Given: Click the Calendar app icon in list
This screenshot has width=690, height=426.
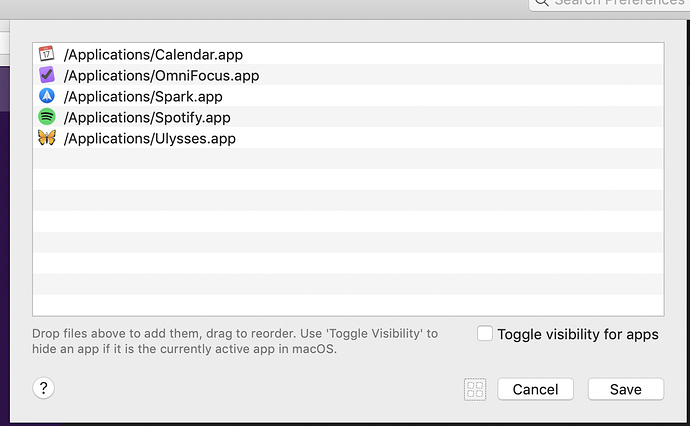Looking at the screenshot, I should coord(47,54).
